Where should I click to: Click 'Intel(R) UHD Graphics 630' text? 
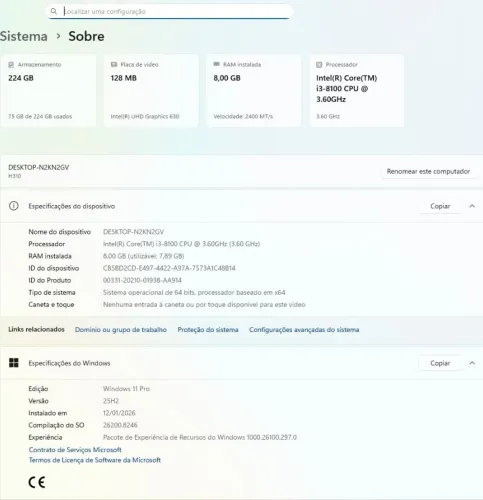145,116
